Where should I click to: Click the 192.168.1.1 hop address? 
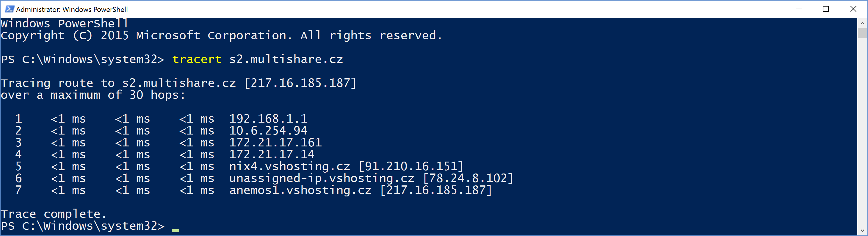268,119
